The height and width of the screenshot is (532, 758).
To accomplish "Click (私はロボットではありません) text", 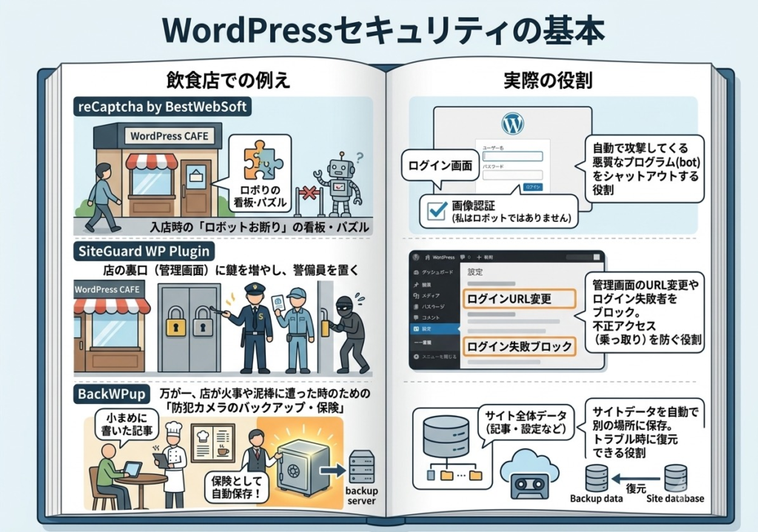I will pyautogui.click(x=512, y=218).
